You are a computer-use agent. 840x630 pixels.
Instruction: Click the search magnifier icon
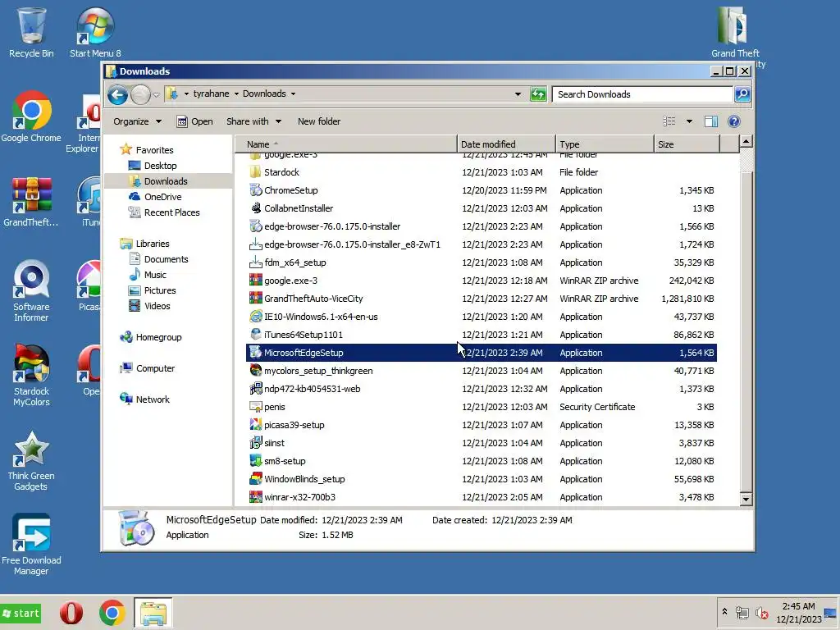tap(742, 94)
